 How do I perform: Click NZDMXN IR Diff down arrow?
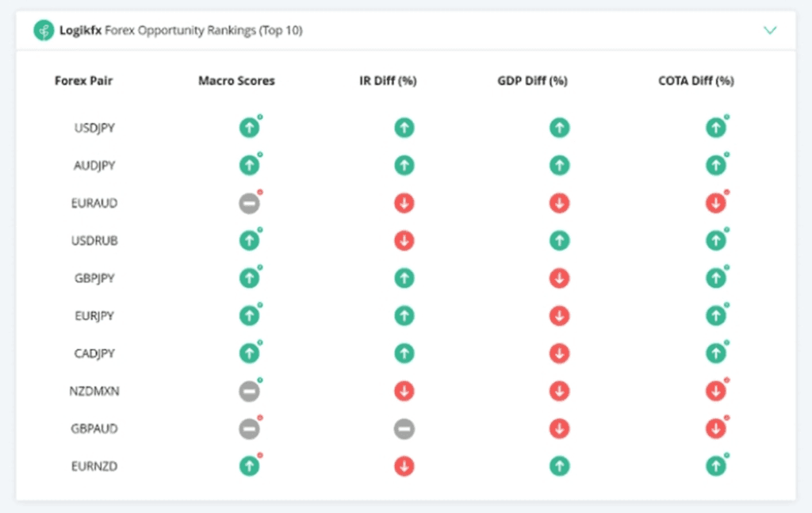click(x=404, y=391)
